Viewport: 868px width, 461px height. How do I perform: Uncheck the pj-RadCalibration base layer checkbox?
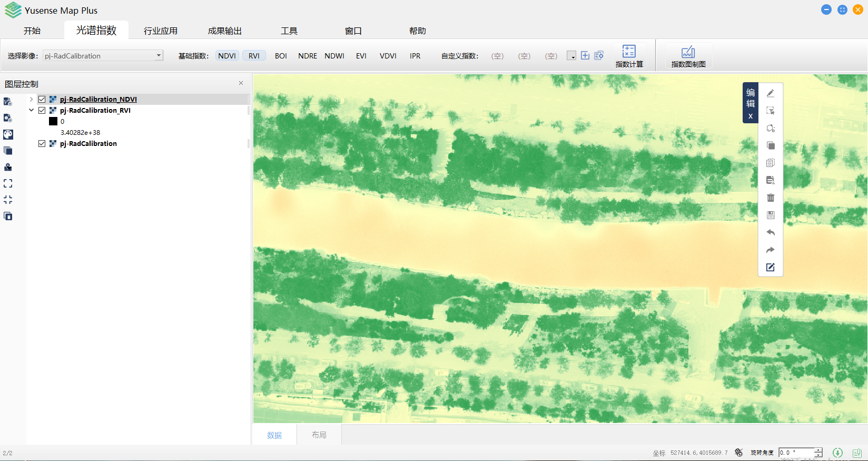point(42,143)
